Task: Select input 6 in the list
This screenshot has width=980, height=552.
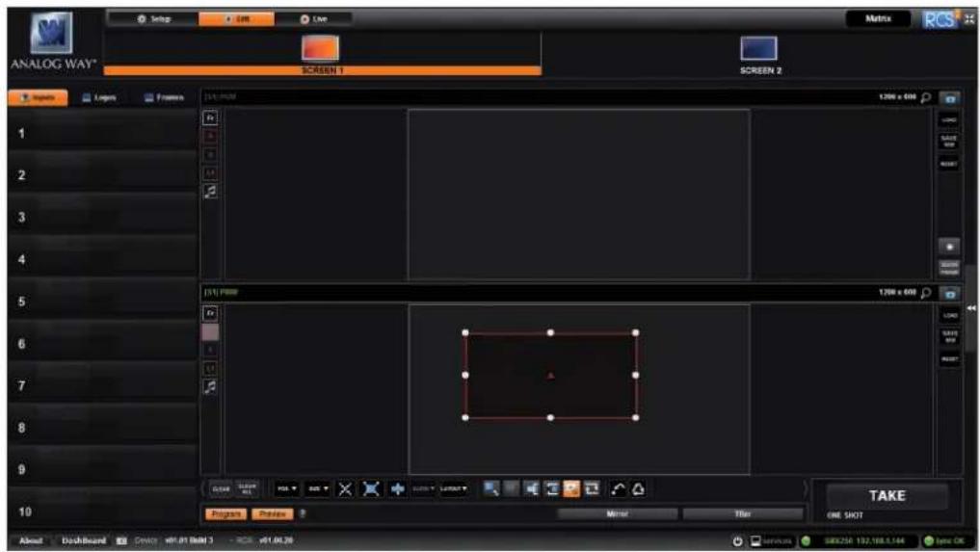Action: [x=103, y=343]
